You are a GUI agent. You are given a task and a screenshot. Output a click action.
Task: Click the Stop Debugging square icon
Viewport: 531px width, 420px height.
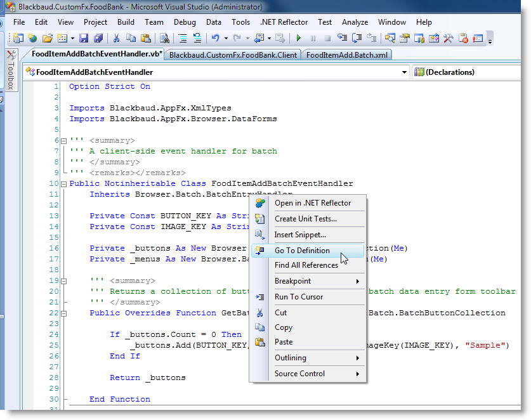tap(327, 39)
